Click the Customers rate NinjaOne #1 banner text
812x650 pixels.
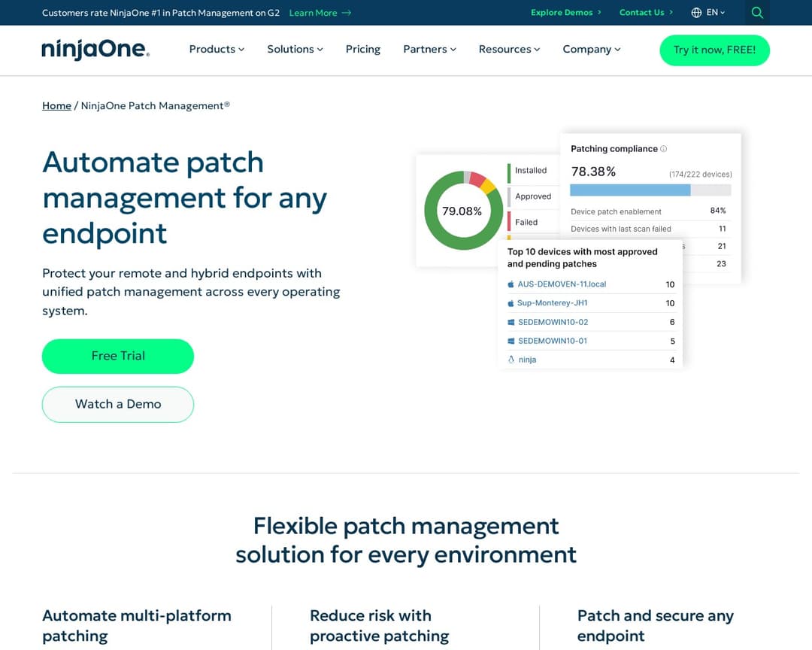(161, 13)
